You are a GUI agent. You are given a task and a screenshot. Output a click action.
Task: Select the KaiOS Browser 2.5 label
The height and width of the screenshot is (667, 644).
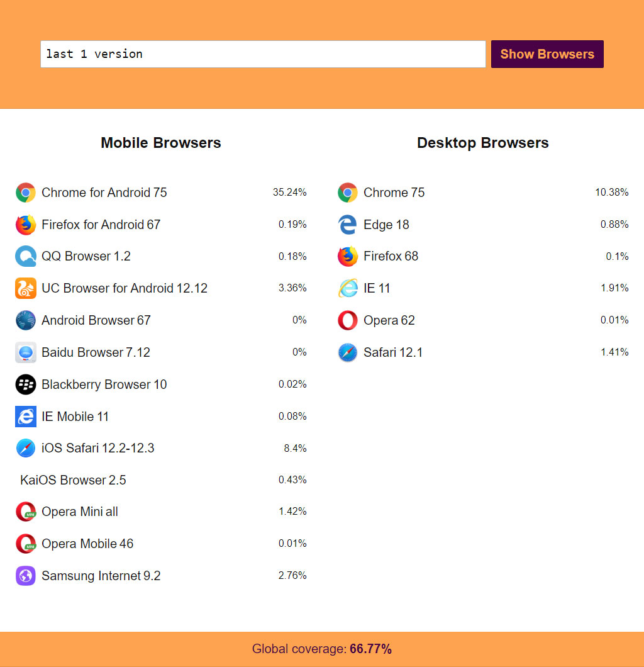pos(73,480)
